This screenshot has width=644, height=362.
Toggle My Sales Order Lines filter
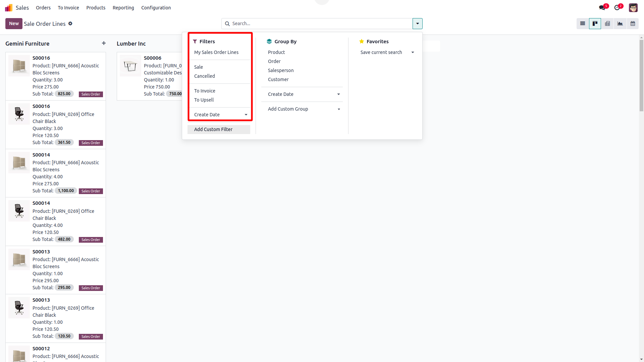tap(216, 52)
